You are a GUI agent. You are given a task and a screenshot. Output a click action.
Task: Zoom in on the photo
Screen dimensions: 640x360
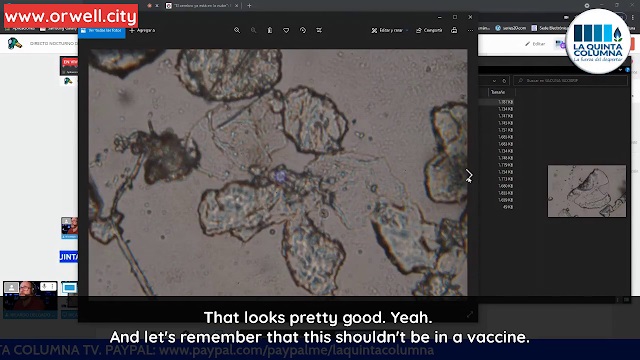coord(237,30)
